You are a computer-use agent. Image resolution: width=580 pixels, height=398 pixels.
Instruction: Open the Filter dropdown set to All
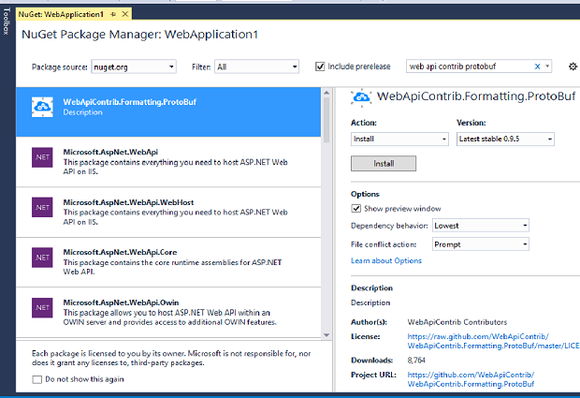257,67
